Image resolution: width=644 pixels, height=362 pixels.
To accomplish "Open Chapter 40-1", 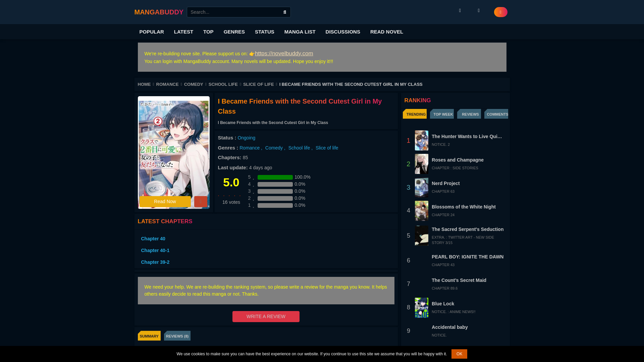I will (155, 250).
